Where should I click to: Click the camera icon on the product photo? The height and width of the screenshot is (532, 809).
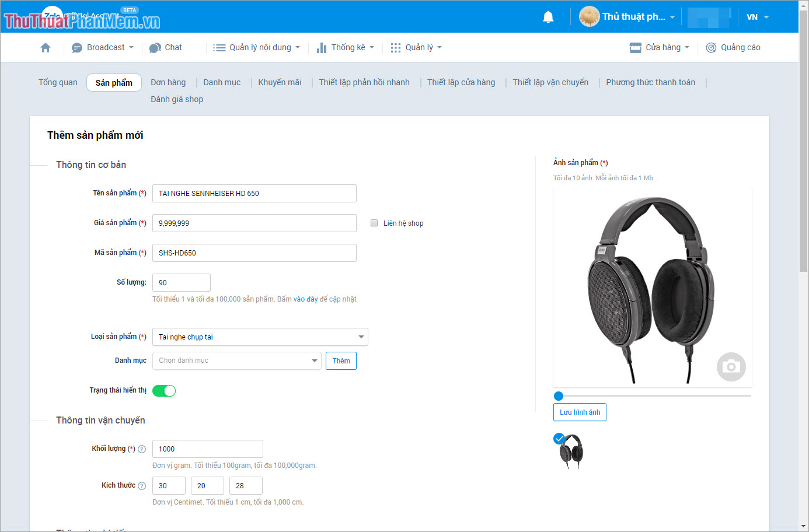[731, 367]
